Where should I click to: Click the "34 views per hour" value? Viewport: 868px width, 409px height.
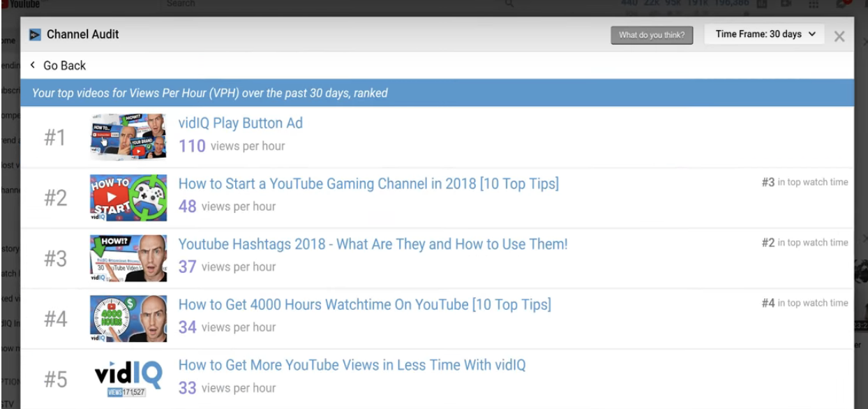coord(227,327)
